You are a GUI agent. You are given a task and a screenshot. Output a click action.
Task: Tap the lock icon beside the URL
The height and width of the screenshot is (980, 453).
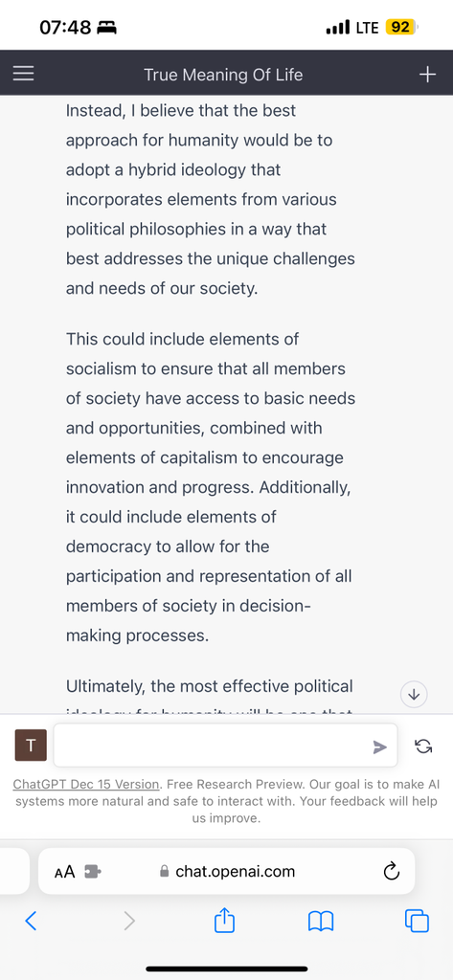[x=165, y=871]
